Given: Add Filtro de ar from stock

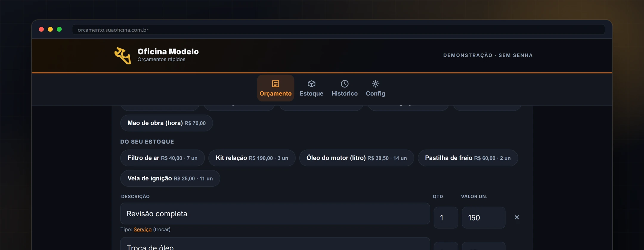Looking at the screenshot, I should click(x=162, y=158).
